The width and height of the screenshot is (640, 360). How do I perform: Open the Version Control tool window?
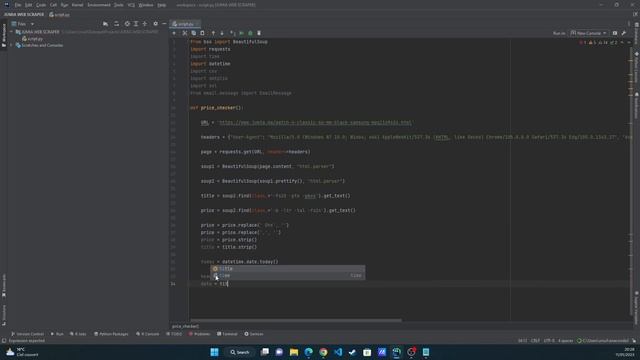(27, 334)
